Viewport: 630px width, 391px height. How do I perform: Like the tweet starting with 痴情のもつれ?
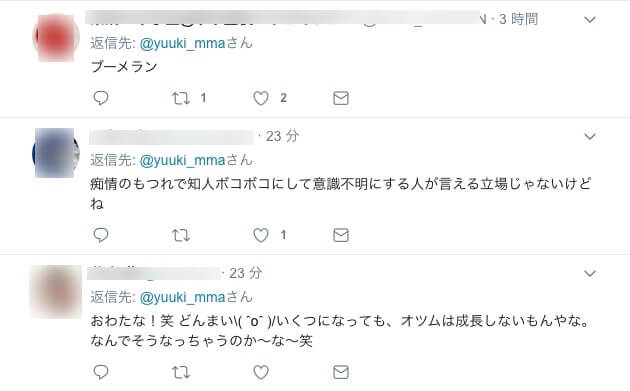pyautogui.click(x=261, y=235)
